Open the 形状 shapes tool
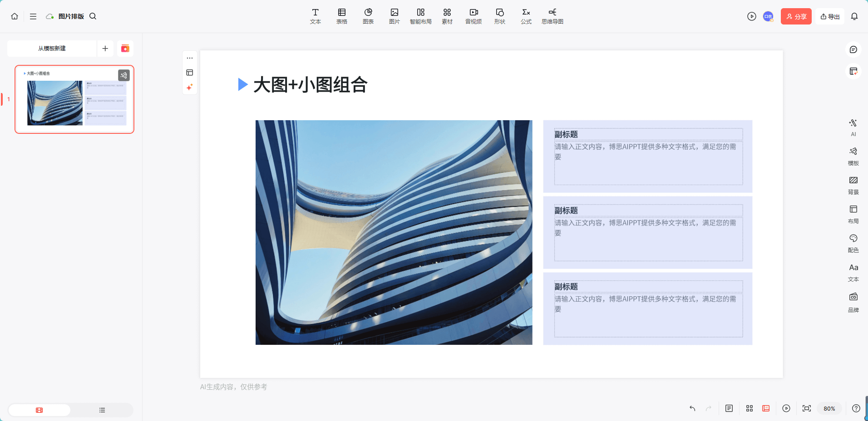 coord(499,16)
